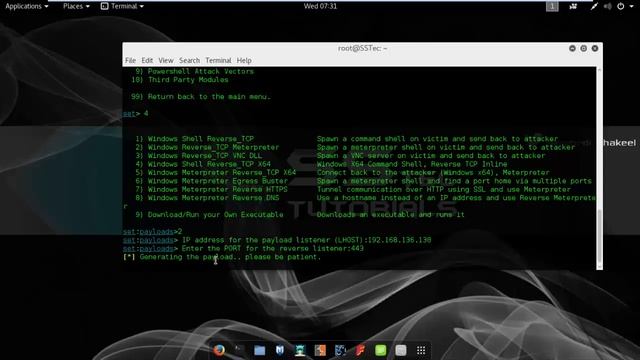Image resolution: width=640 pixels, height=360 pixels.
Task: Click the power icon in the top bar
Action: pyautogui.click(x=620, y=6)
